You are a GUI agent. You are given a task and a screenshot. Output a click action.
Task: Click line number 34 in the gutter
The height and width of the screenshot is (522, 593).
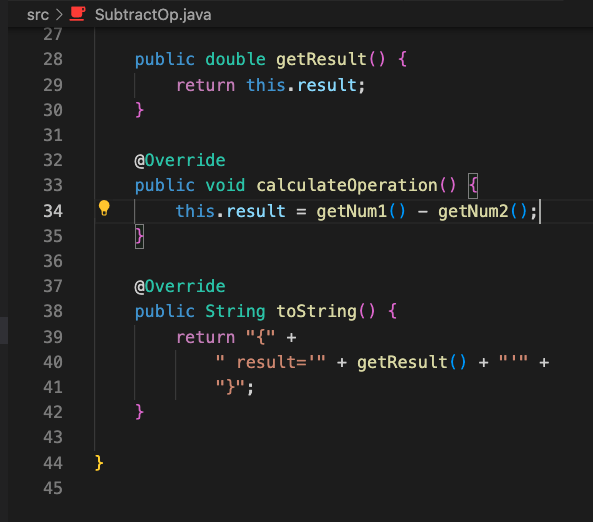(53, 211)
